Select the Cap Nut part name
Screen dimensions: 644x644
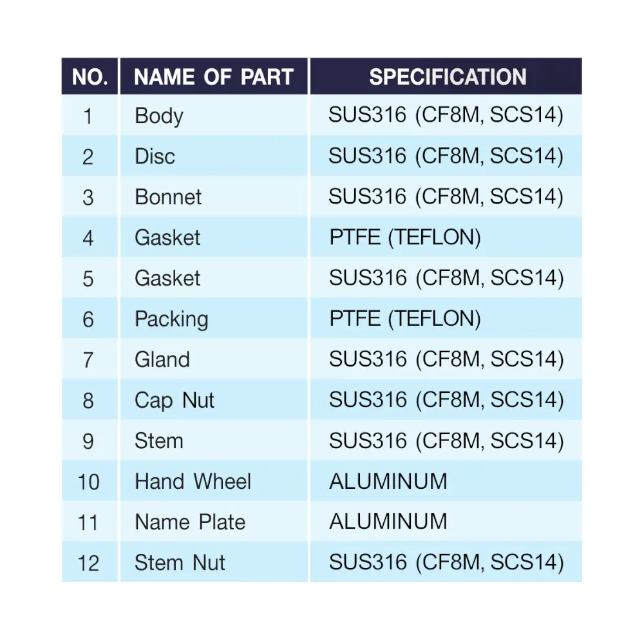175,401
